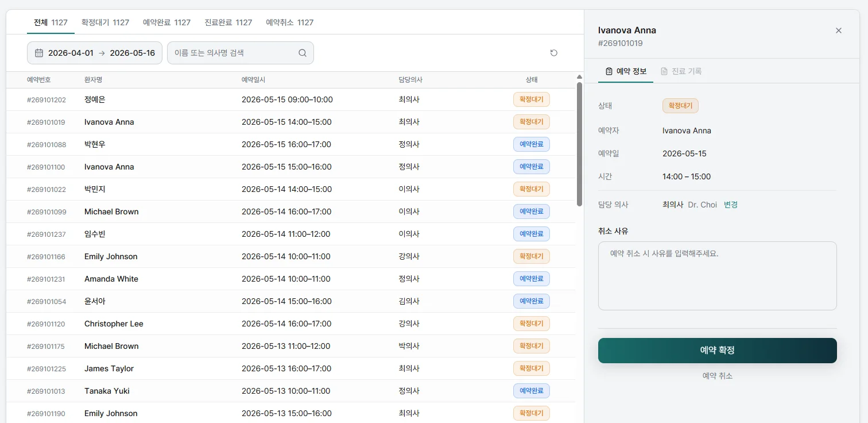The height and width of the screenshot is (423, 868).
Task: Switch to the 진료완료 1127 tab
Action: (228, 22)
